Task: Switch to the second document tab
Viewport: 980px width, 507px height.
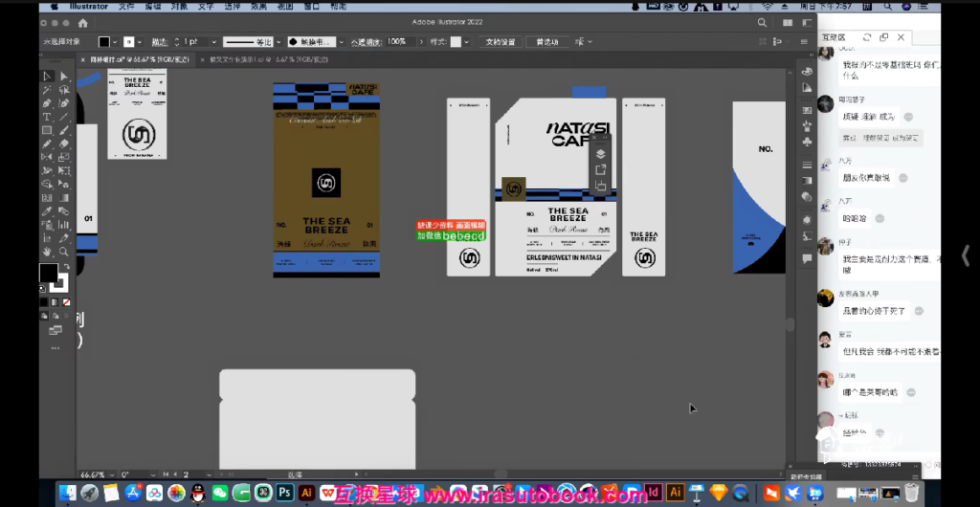Action: tap(269, 59)
